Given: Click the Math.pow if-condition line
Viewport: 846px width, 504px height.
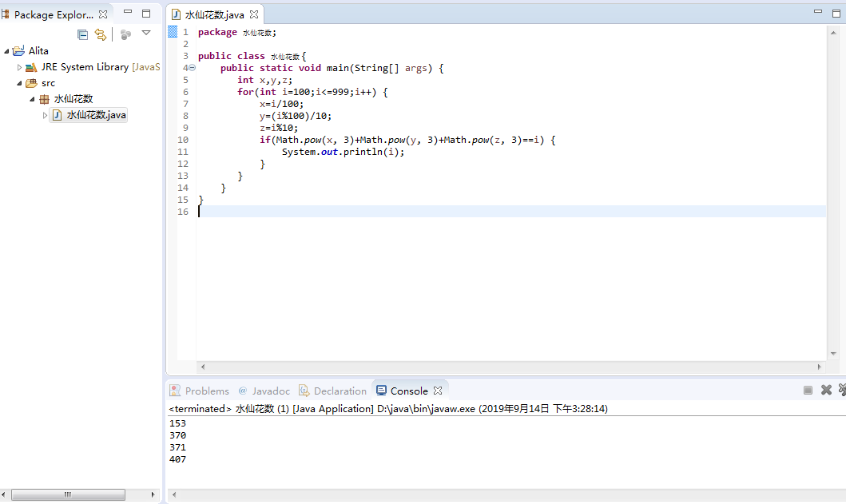Looking at the screenshot, I should pyautogui.click(x=407, y=141).
